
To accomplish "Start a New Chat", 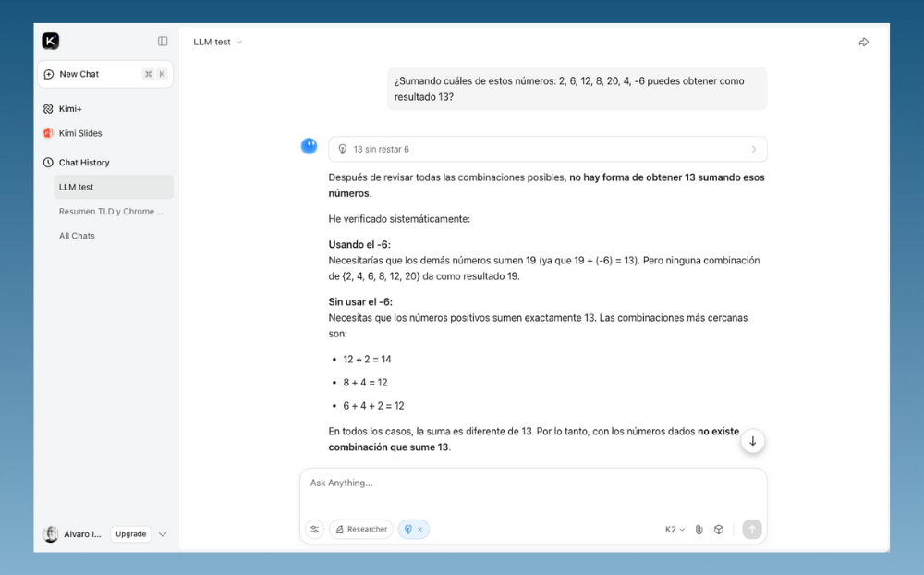I will pos(79,74).
